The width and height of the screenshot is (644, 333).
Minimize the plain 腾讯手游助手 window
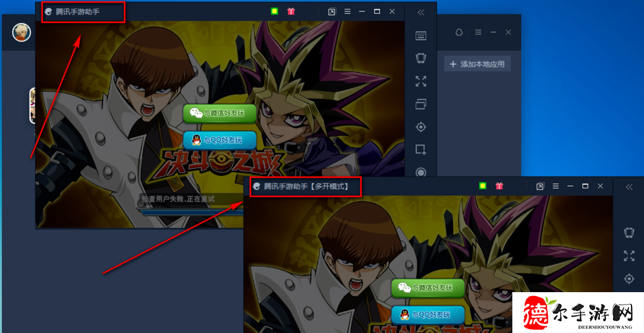[362, 11]
